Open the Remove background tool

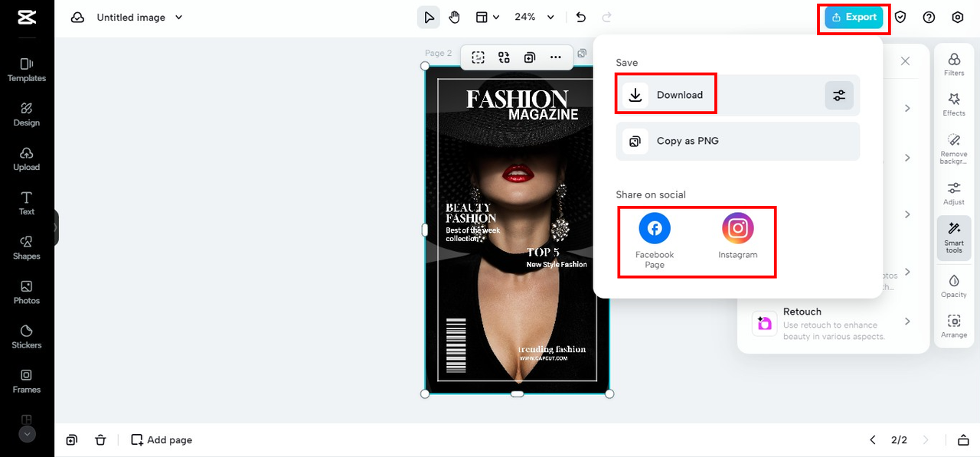(954, 149)
